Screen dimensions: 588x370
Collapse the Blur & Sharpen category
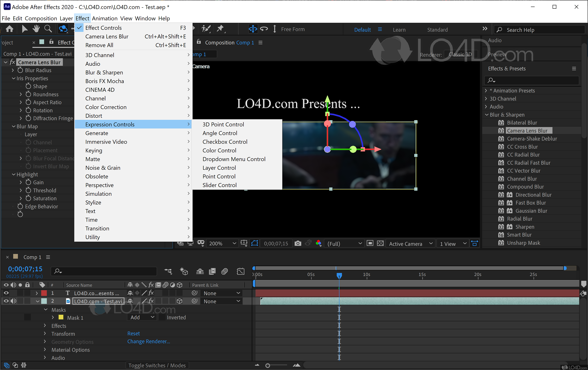coord(486,115)
